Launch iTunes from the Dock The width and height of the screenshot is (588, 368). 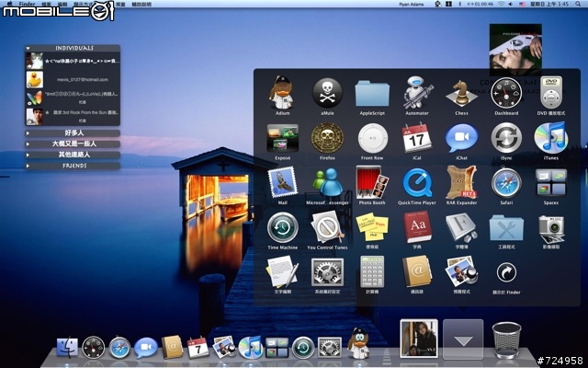pos(250,347)
